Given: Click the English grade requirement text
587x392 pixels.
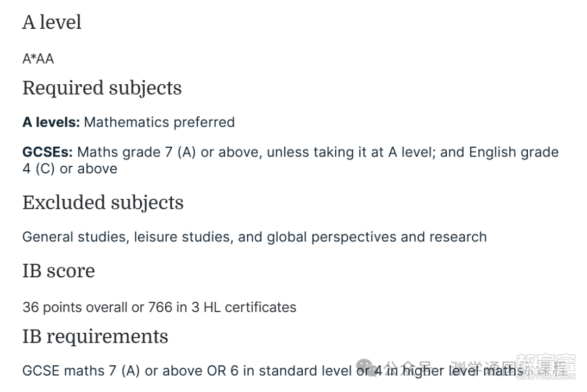Looking at the screenshot, I should pos(514,152).
